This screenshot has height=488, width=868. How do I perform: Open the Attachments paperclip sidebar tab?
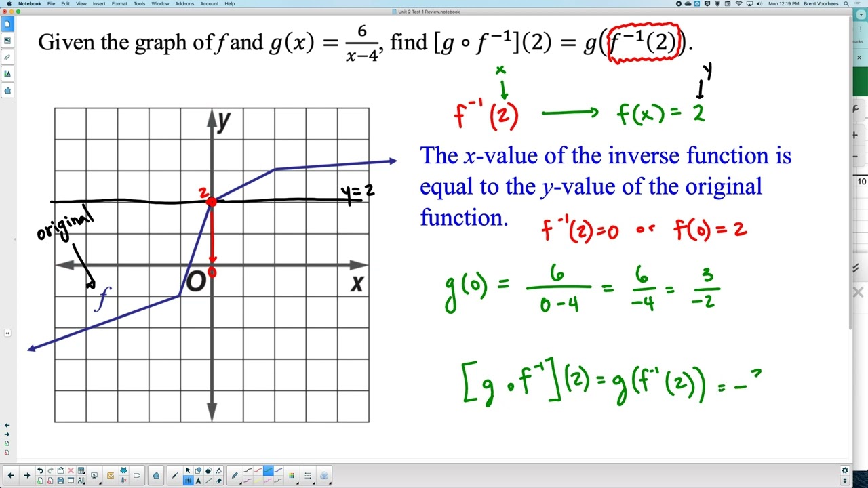[x=7, y=57]
